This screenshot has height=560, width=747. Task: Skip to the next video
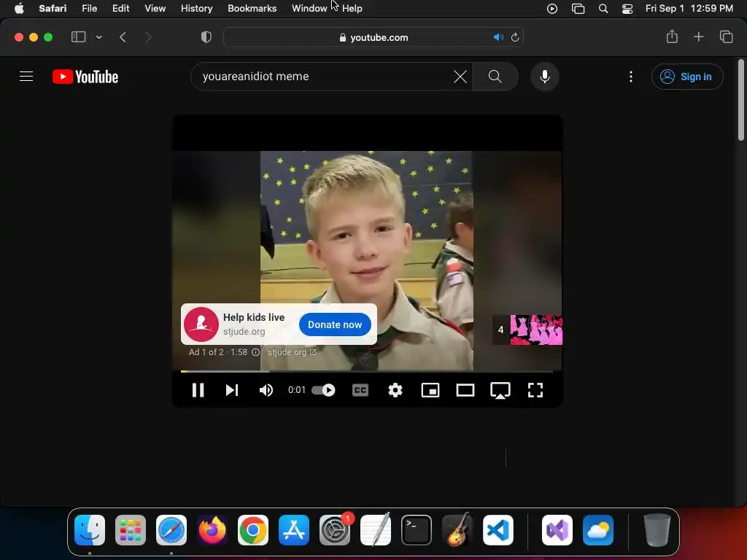[x=232, y=390]
